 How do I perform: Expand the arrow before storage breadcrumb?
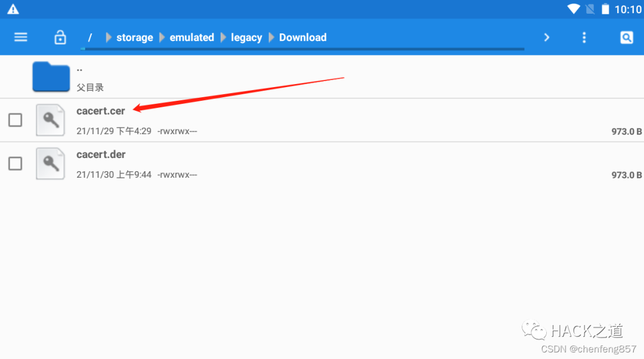pos(109,38)
